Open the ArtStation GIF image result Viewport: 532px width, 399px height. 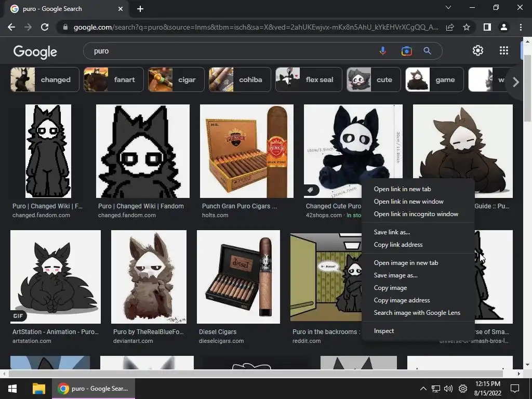pyautogui.click(x=56, y=277)
